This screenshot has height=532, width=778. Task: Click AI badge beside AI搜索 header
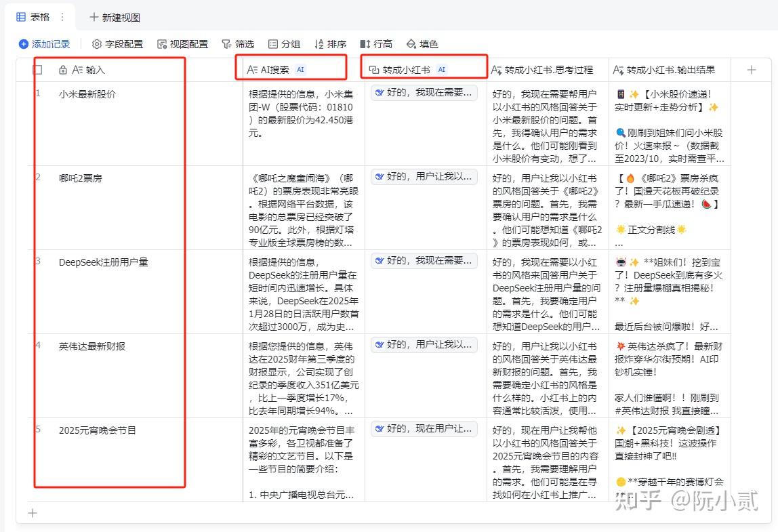[x=300, y=70]
